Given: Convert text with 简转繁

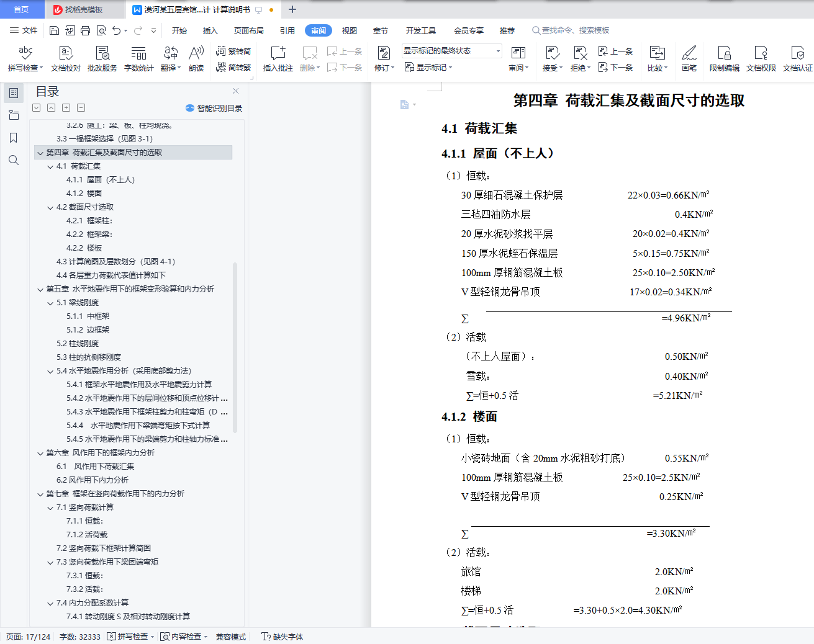Looking at the screenshot, I should coord(233,67).
